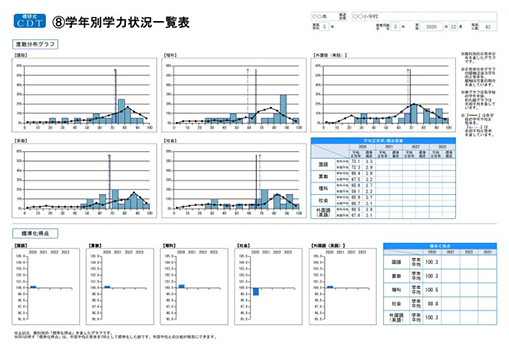This screenshot has height=360, width=509.
Task: Click the year field showing 2020
Action: tap(432, 27)
